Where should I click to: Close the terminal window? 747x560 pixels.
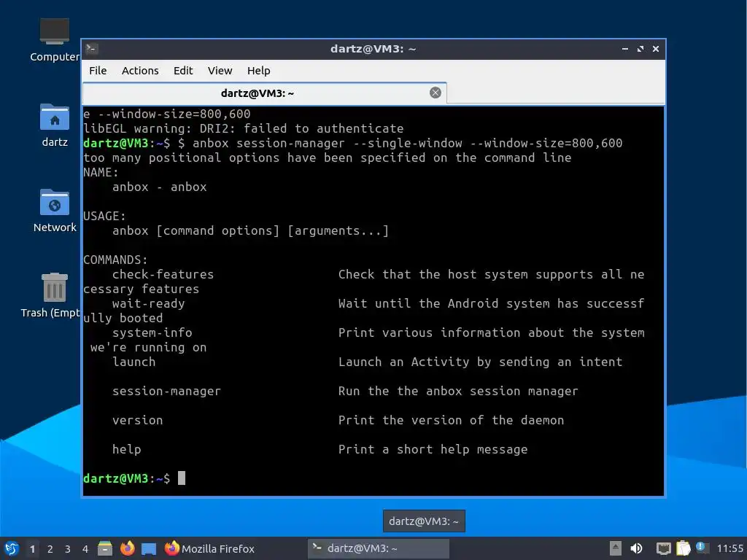[x=656, y=49]
